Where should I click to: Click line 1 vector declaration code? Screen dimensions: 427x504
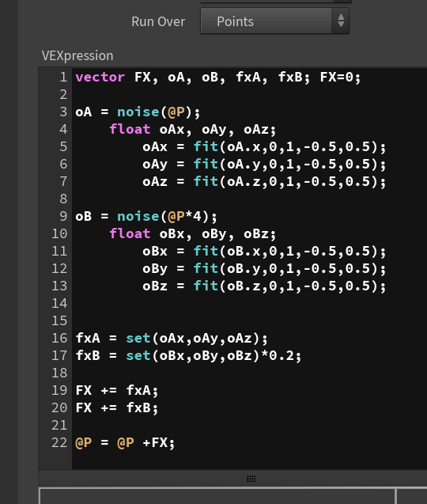(x=217, y=78)
